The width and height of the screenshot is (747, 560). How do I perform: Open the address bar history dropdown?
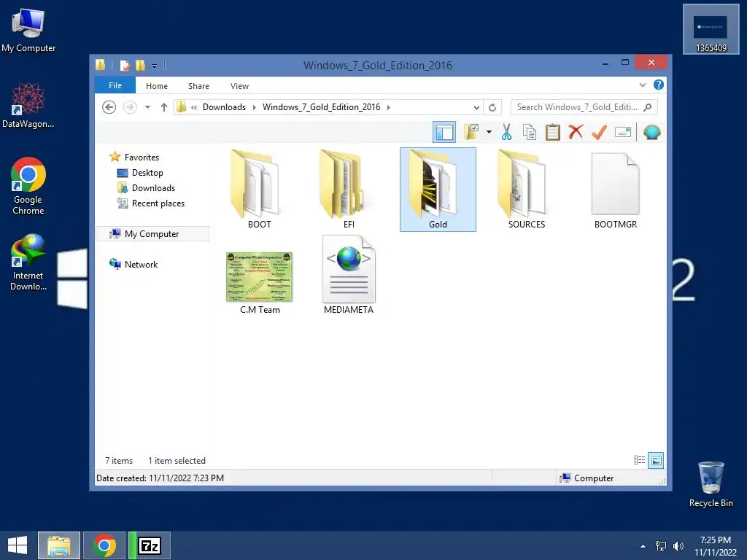[x=476, y=107]
